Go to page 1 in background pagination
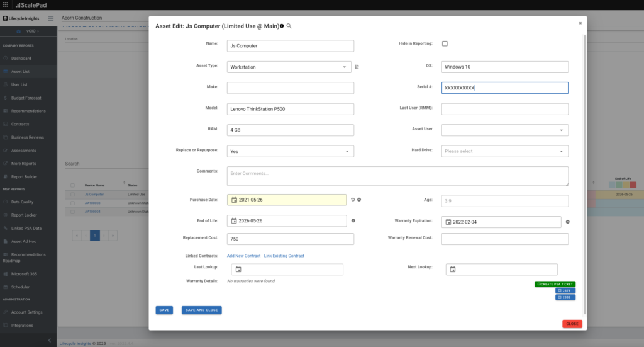The image size is (644, 347). (x=95, y=236)
